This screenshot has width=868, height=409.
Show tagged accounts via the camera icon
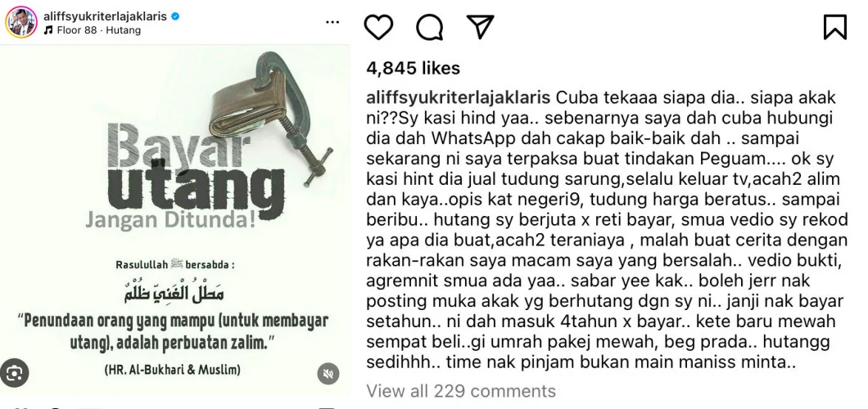14,373
